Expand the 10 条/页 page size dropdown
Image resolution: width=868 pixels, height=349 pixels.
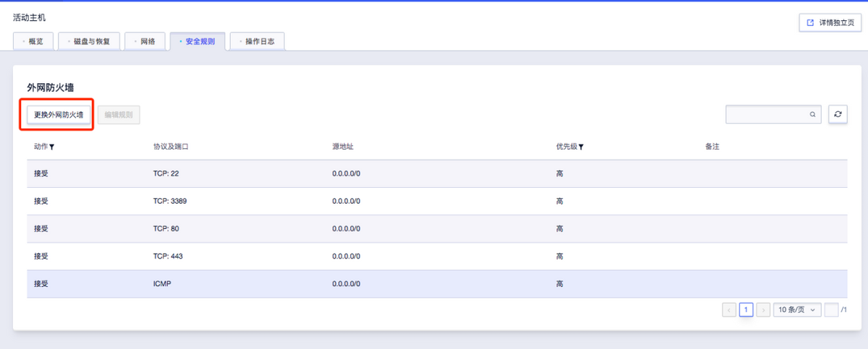pyautogui.click(x=797, y=309)
